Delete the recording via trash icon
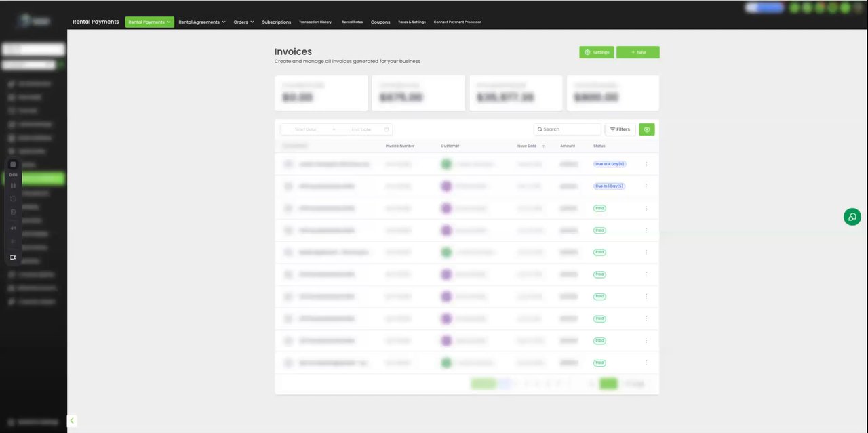This screenshot has height=433, width=868. tap(13, 212)
